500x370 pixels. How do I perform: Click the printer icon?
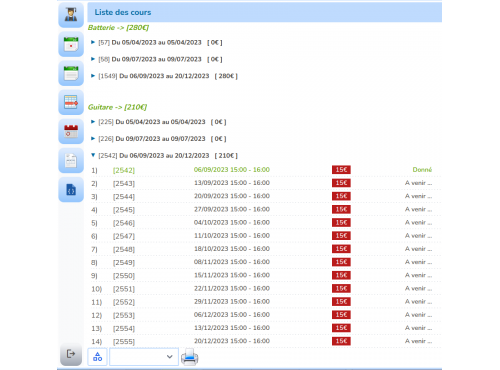coord(190,357)
